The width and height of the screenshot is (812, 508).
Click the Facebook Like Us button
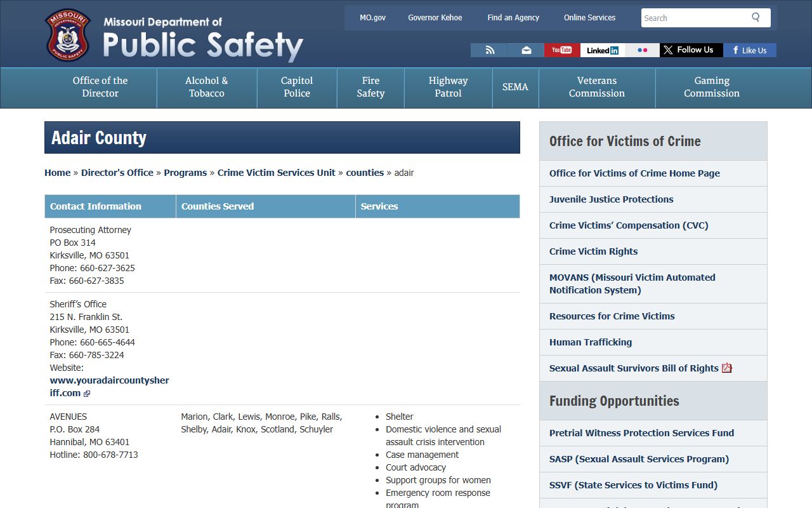(750, 50)
